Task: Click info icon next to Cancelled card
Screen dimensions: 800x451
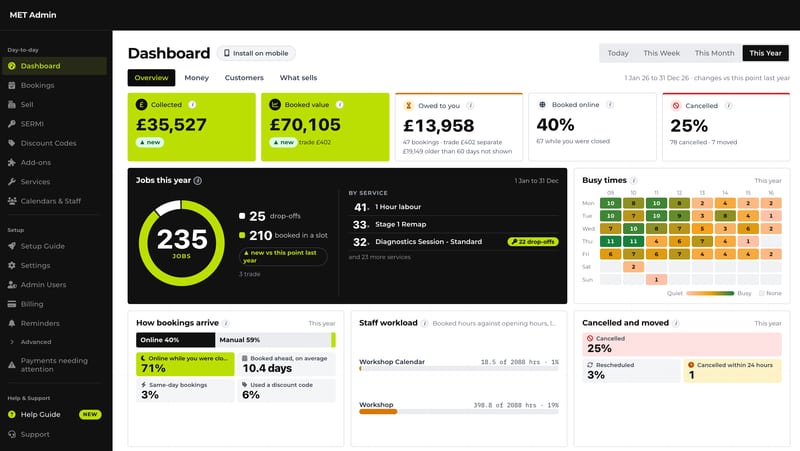Action: point(729,106)
